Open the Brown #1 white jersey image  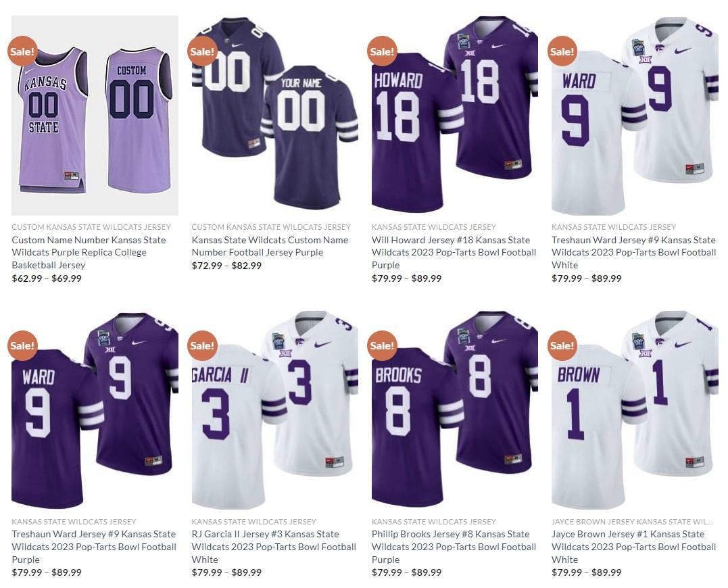[x=635, y=410]
